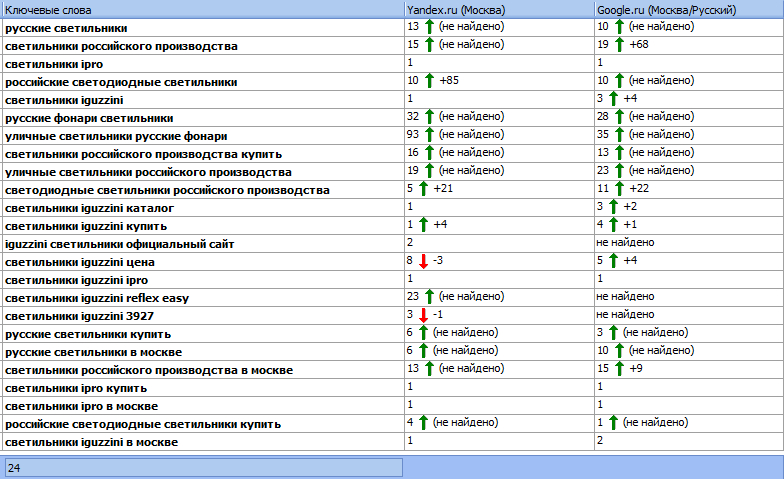Click Google cell showing 15 with +9

point(689,370)
